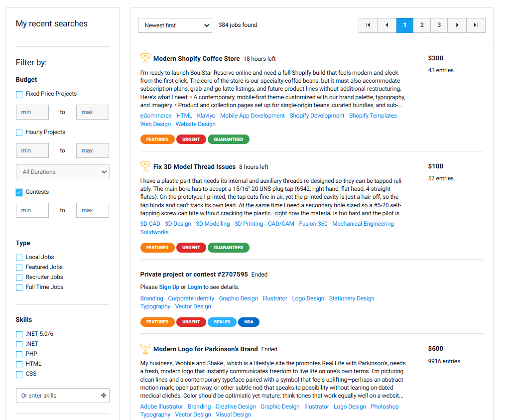Viewport: 509px width, 420px height.
Task: Focus the Hourly Projects min field
Action: (x=32, y=150)
